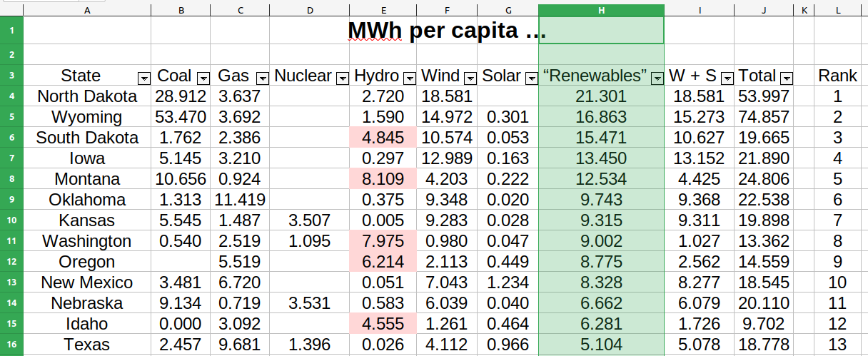
Task: Open the Total column filter dropdown
Action: 787,78
